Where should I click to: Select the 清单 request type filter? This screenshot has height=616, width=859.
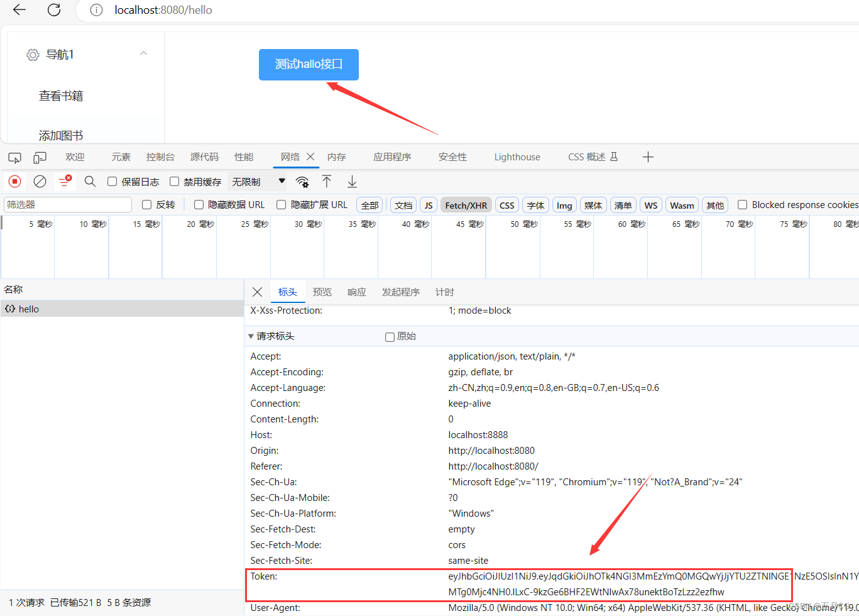click(x=623, y=206)
